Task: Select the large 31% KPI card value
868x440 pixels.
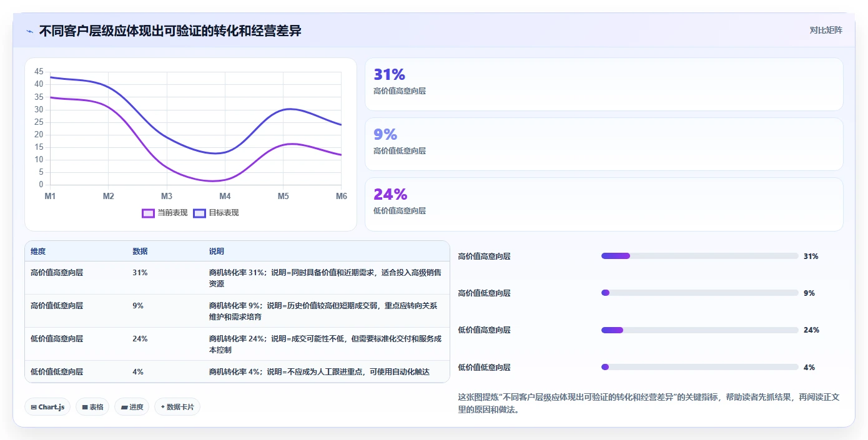Action: [389, 74]
